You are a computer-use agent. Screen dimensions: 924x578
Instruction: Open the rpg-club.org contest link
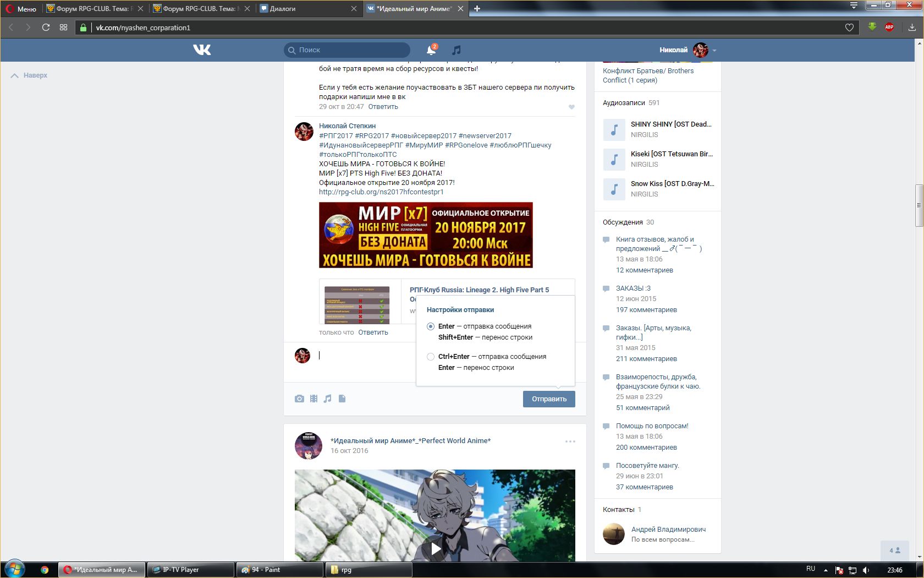(381, 192)
